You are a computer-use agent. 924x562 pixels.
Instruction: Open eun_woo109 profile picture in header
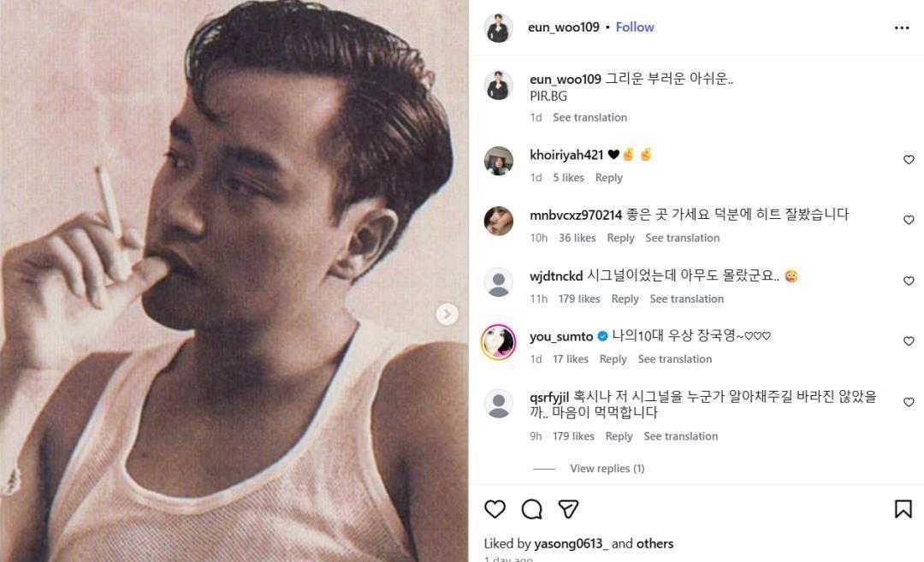pos(499,27)
